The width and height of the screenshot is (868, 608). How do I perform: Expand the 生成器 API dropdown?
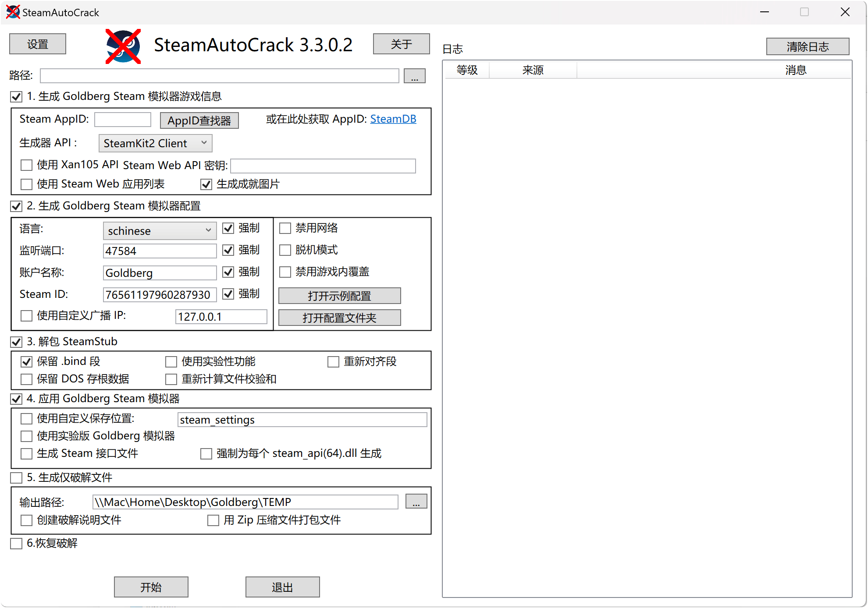(x=156, y=143)
